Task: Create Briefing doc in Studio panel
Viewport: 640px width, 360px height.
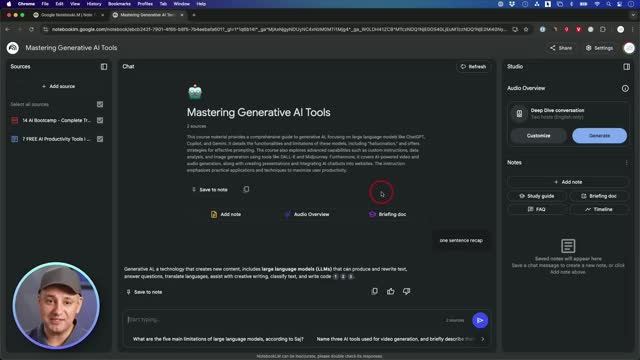Action: click(x=599, y=196)
